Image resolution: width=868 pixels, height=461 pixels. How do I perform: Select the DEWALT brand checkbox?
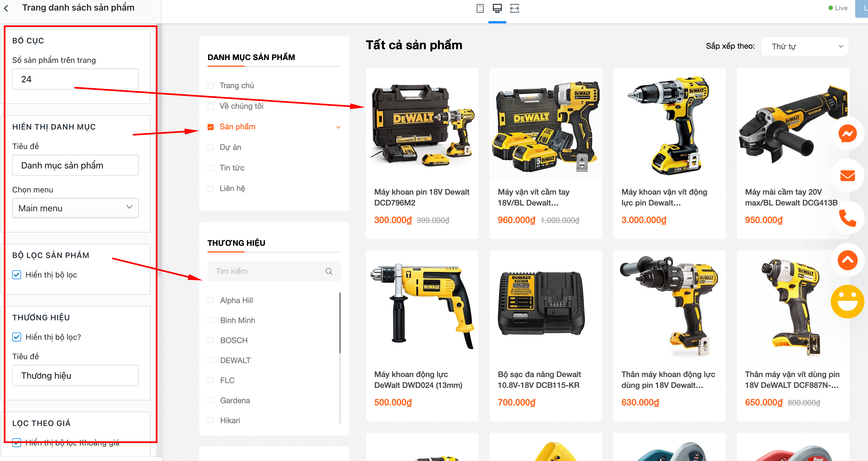coord(211,360)
